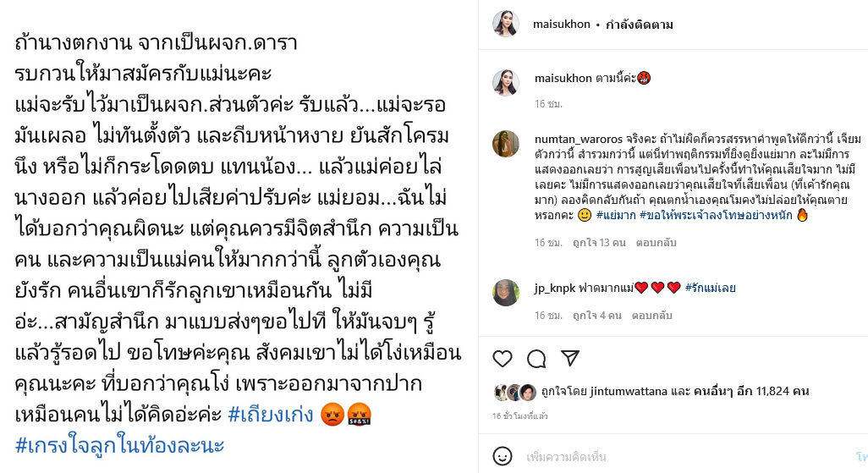Open comments via speech bubble icon
Screen dimensions: 868x473
pos(536,359)
